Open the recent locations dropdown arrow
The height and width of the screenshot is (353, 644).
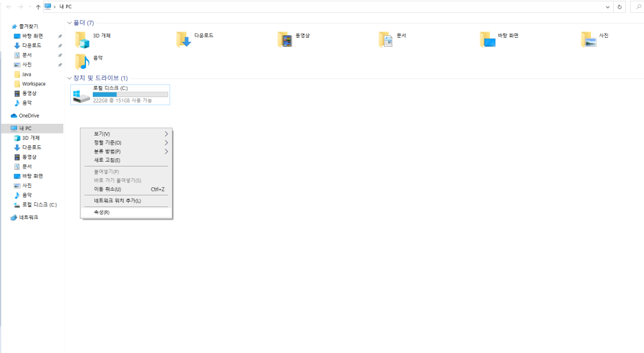coord(30,7)
